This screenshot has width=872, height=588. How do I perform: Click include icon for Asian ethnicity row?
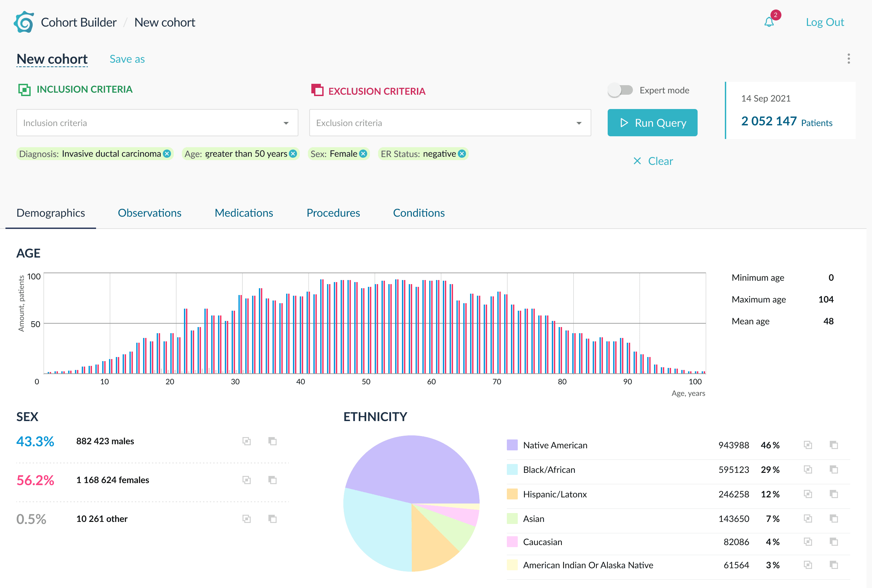pyautogui.click(x=808, y=519)
